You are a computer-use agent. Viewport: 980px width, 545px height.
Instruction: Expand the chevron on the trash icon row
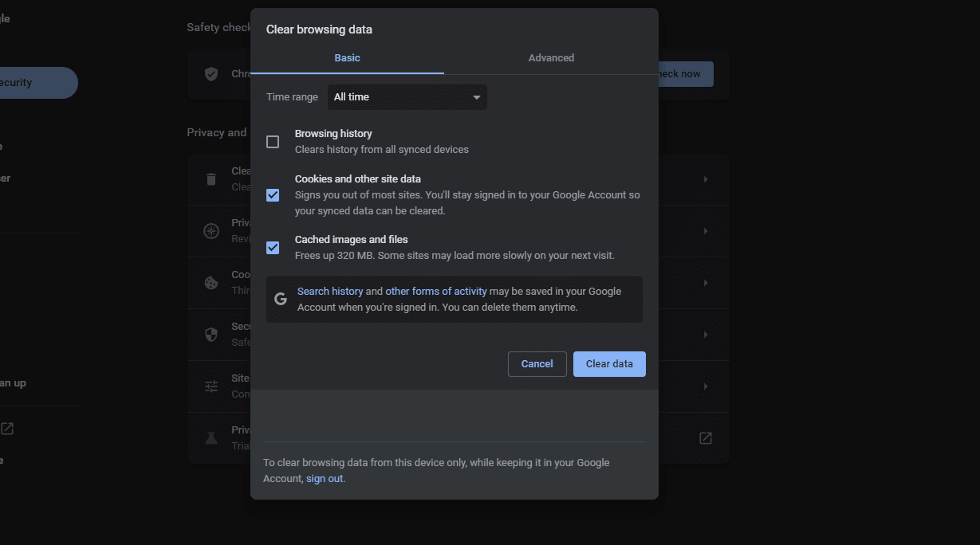point(706,179)
